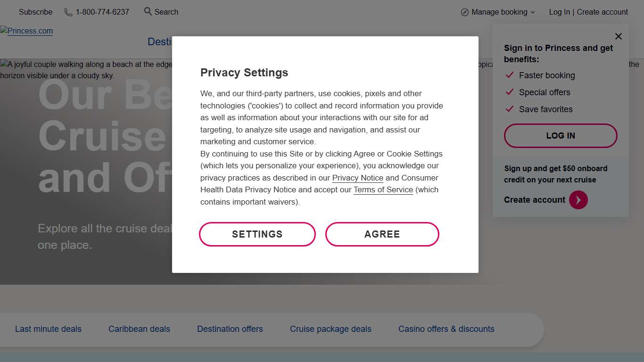644x362 pixels.
Task: Click the Log In link in header
Action: 559,12
